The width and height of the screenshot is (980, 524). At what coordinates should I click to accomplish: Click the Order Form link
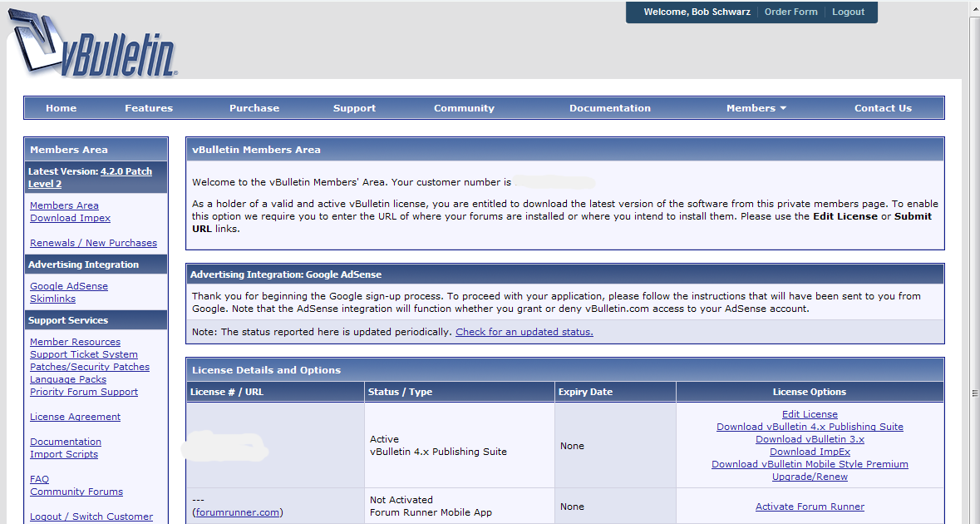tap(790, 12)
